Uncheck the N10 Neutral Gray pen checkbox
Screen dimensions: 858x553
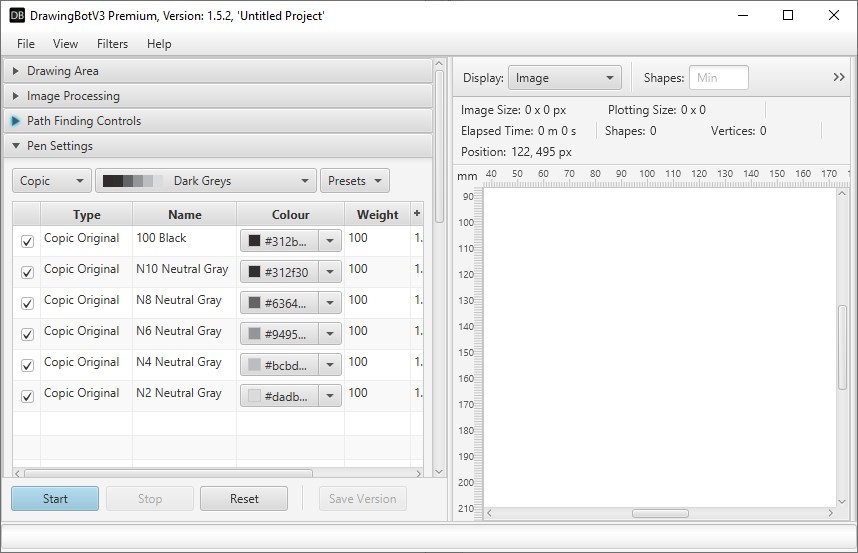[x=27, y=272]
